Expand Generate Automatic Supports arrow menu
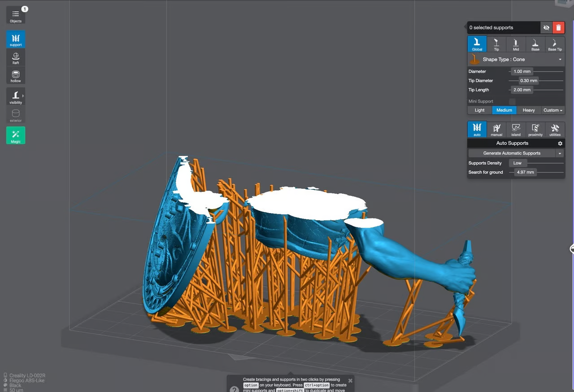The image size is (574, 392). click(x=559, y=153)
